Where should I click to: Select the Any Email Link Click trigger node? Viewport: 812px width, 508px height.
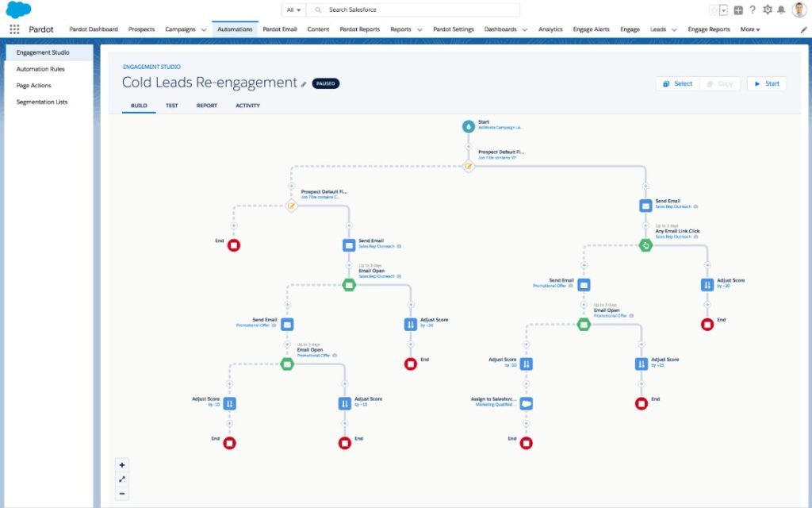click(x=645, y=245)
